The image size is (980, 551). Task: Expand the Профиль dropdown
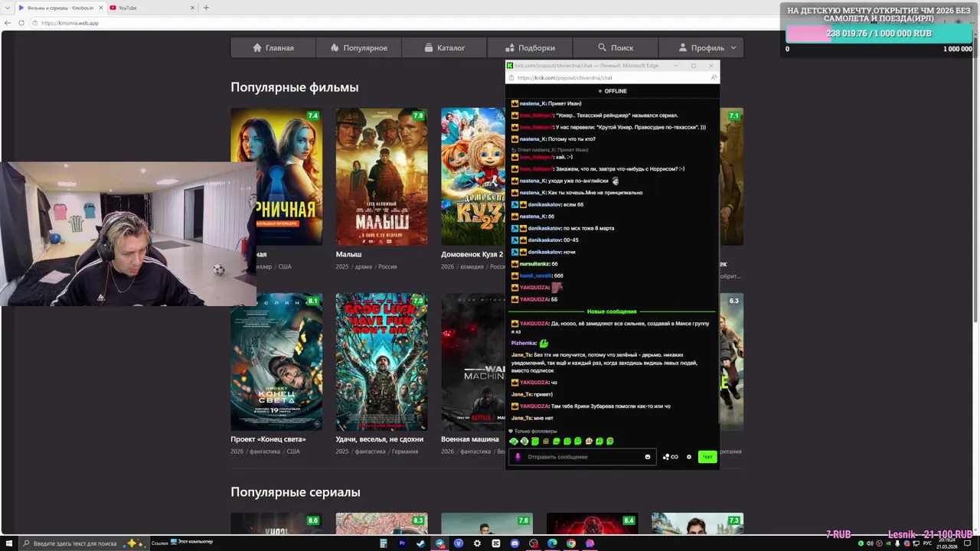pyautogui.click(x=701, y=47)
